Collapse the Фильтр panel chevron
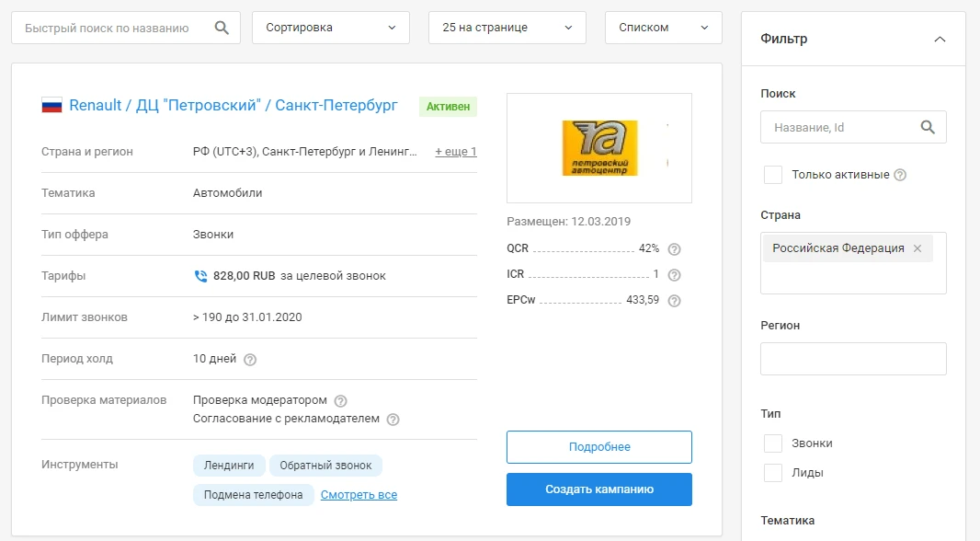Viewport: 980px width, 541px height. (940, 39)
